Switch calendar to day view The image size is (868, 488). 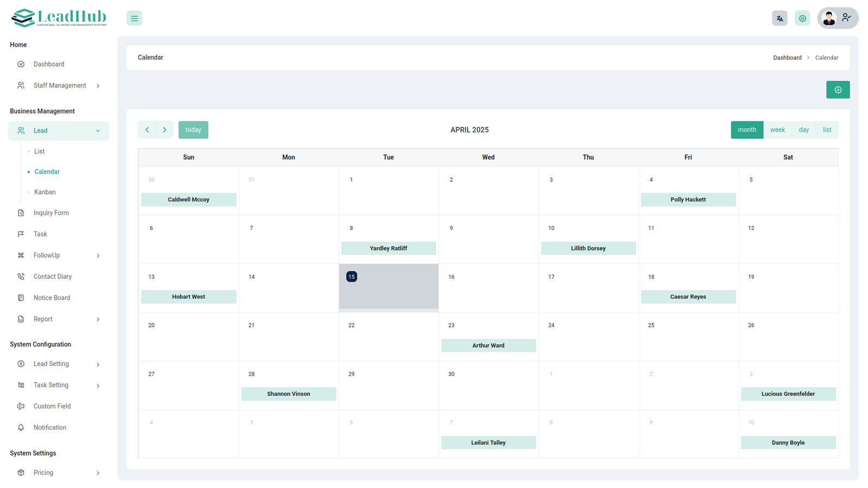click(x=803, y=130)
